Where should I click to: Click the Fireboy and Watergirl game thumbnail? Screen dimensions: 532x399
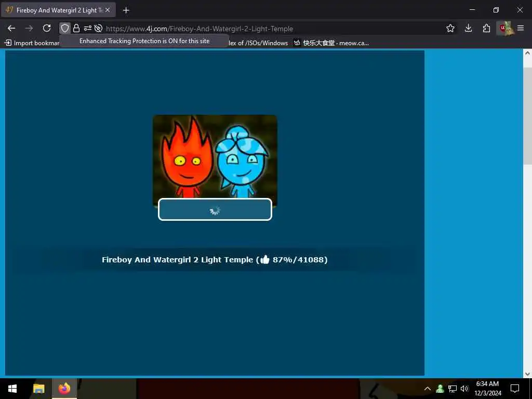(x=215, y=157)
